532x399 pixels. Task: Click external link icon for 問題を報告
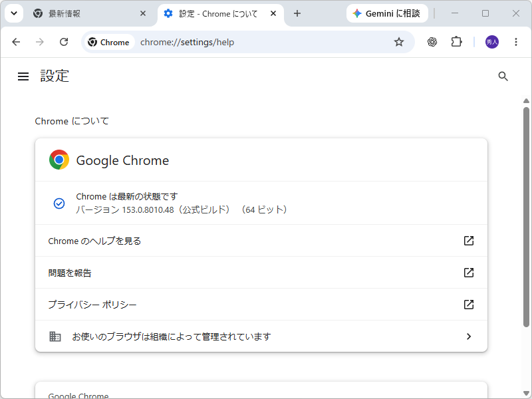[x=469, y=273]
